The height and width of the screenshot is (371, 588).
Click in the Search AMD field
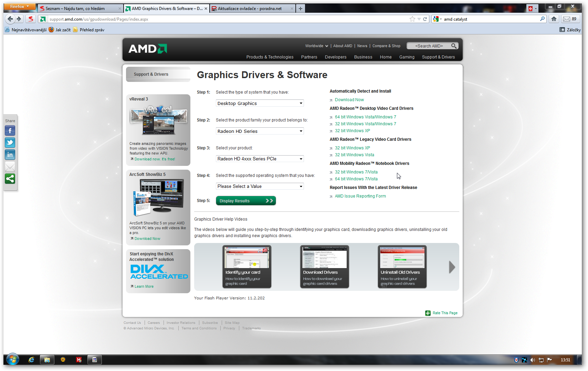pyautogui.click(x=429, y=46)
